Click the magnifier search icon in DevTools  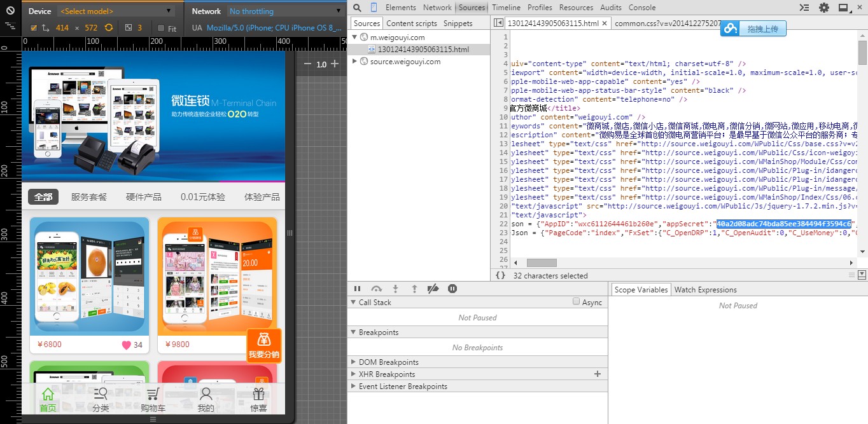(357, 8)
